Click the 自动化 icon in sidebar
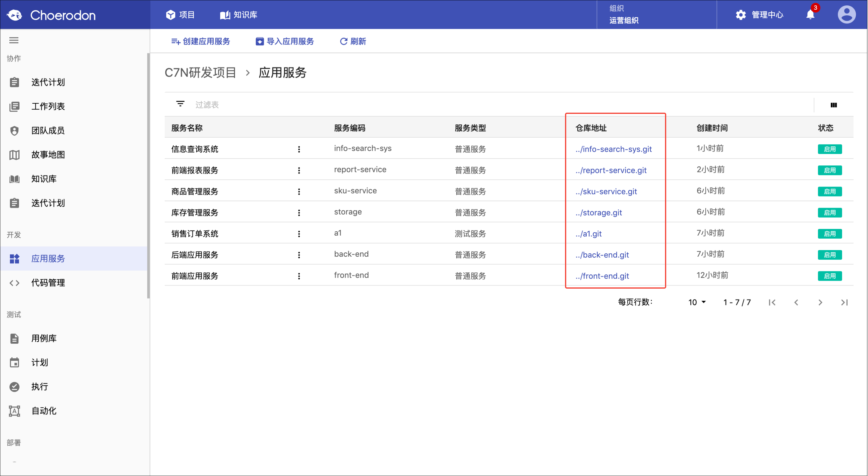 point(14,411)
